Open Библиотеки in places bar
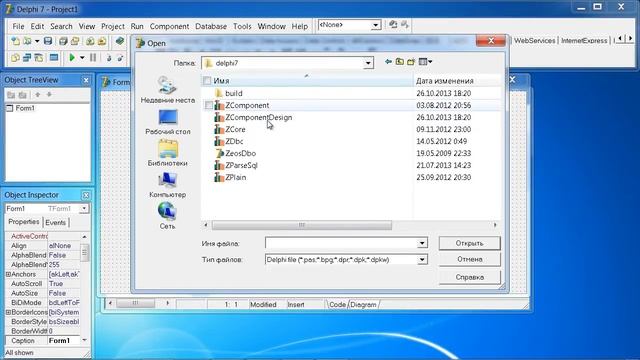Image resolution: width=640 pixels, height=360 pixels. click(x=167, y=153)
